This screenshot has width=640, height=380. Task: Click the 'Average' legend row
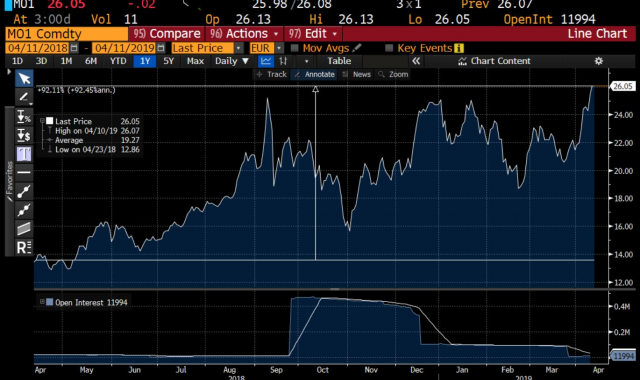93,140
